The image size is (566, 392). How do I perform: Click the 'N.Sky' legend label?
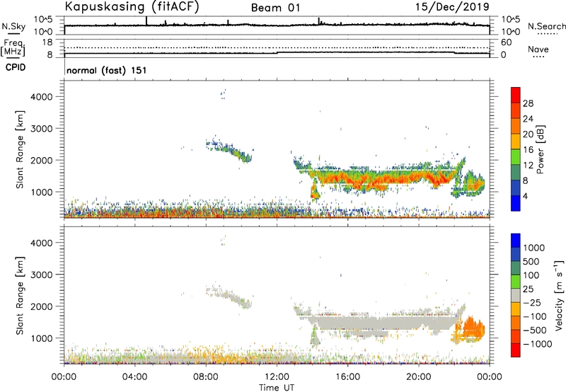tap(13, 26)
